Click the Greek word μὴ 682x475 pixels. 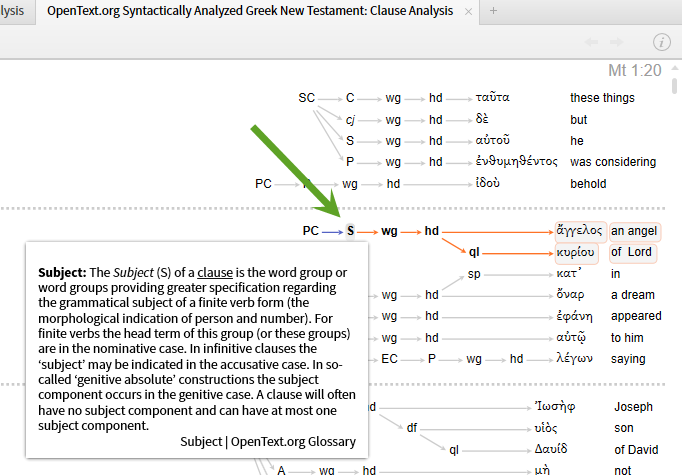[542, 470]
